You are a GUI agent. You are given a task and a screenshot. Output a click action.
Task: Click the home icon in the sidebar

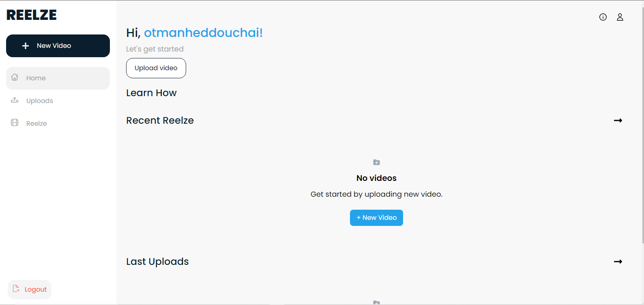pos(15,77)
